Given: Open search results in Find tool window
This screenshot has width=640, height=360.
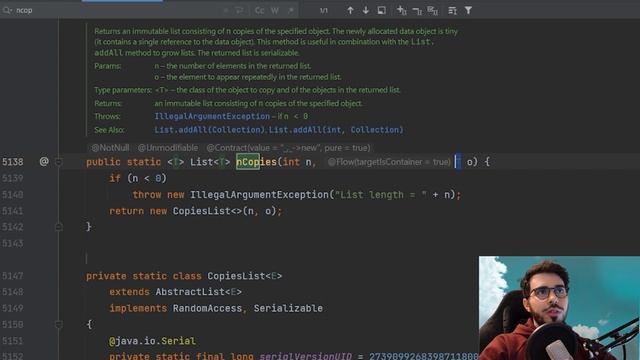Looking at the screenshot, I should (452, 11).
